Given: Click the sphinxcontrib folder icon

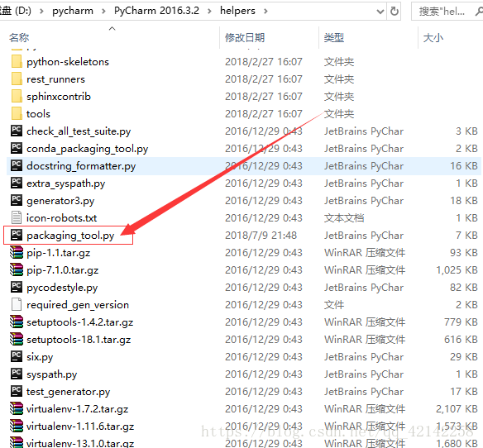Looking at the screenshot, I should 17,96.
